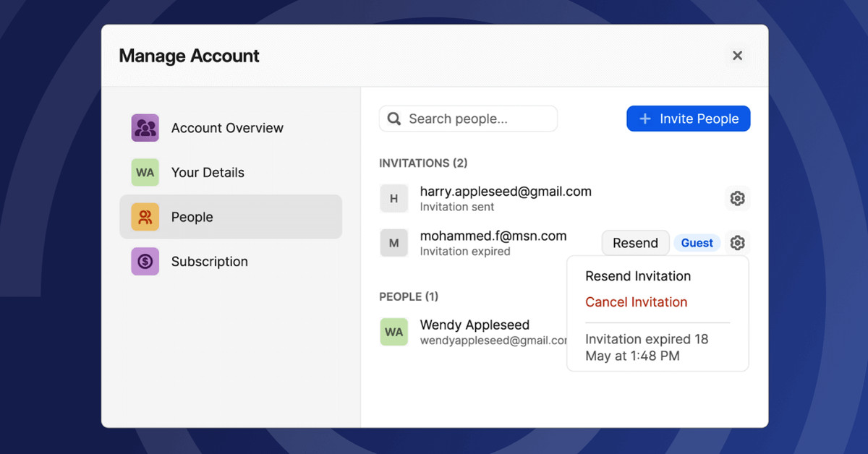Click harry.appleseed's 'H' avatar
The height and width of the screenshot is (454, 868).
point(394,198)
